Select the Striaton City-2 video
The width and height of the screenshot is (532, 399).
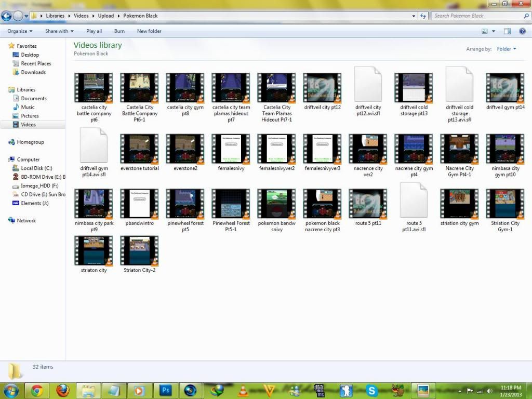point(139,254)
